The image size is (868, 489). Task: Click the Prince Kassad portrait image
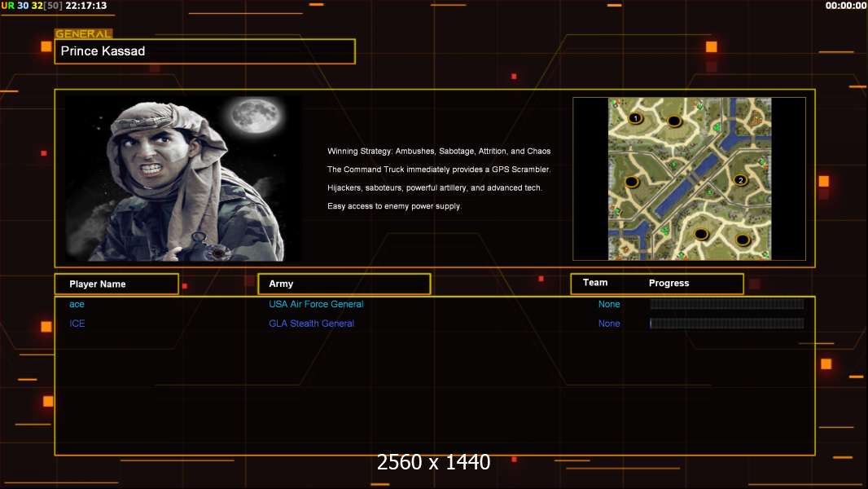tap(182, 178)
